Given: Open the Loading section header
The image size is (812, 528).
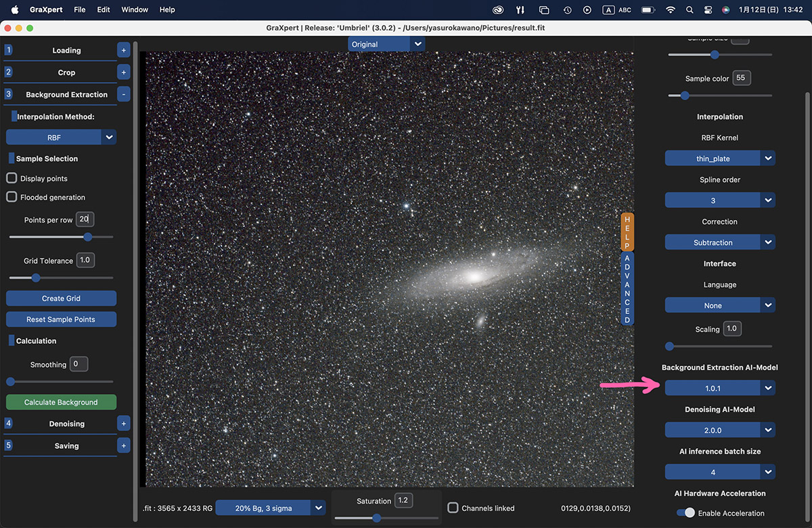Looking at the screenshot, I should [66, 50].
